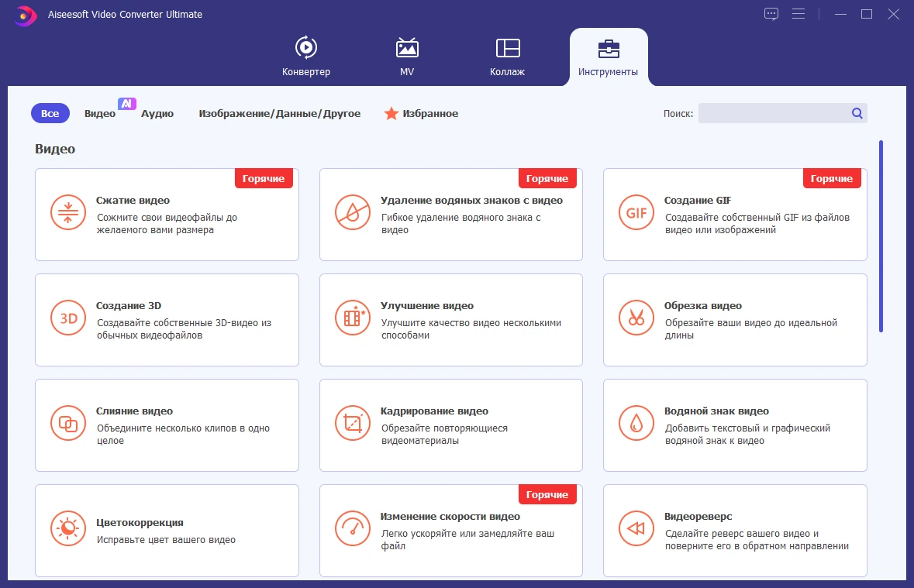The image size is (914, 588).
Task: Go to the MV tab
Action: pyautogui.click(x=407, y=57)
